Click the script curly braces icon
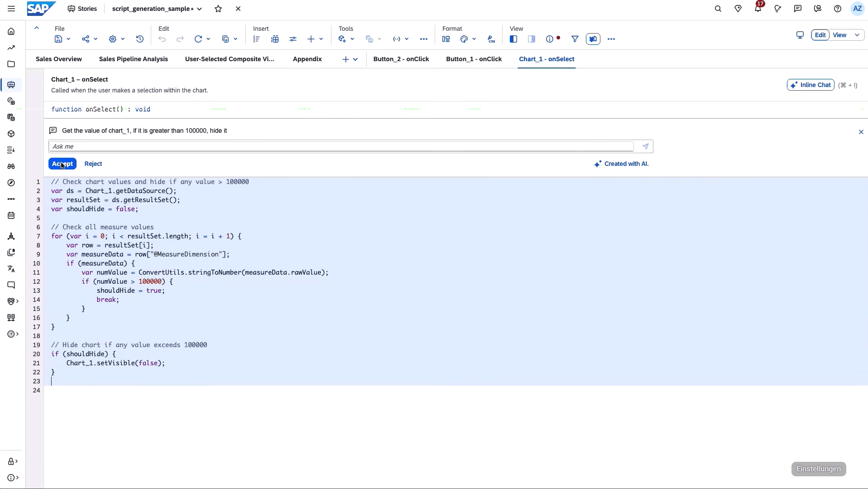The image size is (868, 489). [x=397, y=39]
